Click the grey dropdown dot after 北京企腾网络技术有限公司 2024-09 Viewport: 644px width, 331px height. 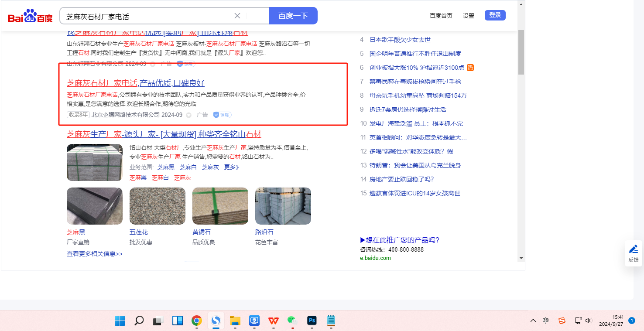[x=188, y=115]
